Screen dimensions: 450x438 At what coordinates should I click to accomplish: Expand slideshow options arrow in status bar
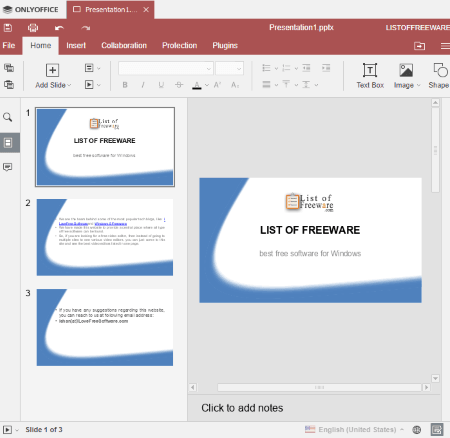(17, 430)
